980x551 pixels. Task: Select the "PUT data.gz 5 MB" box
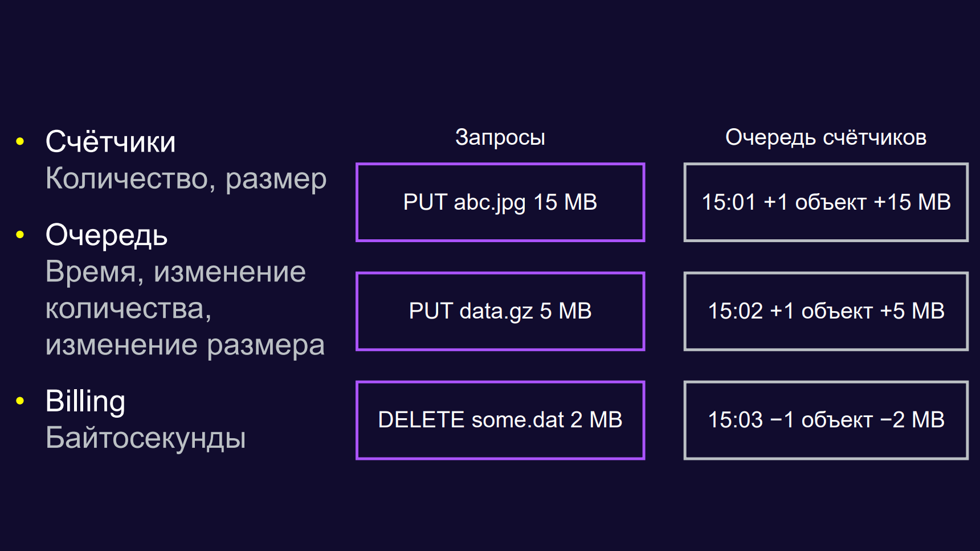coord(500,311)
